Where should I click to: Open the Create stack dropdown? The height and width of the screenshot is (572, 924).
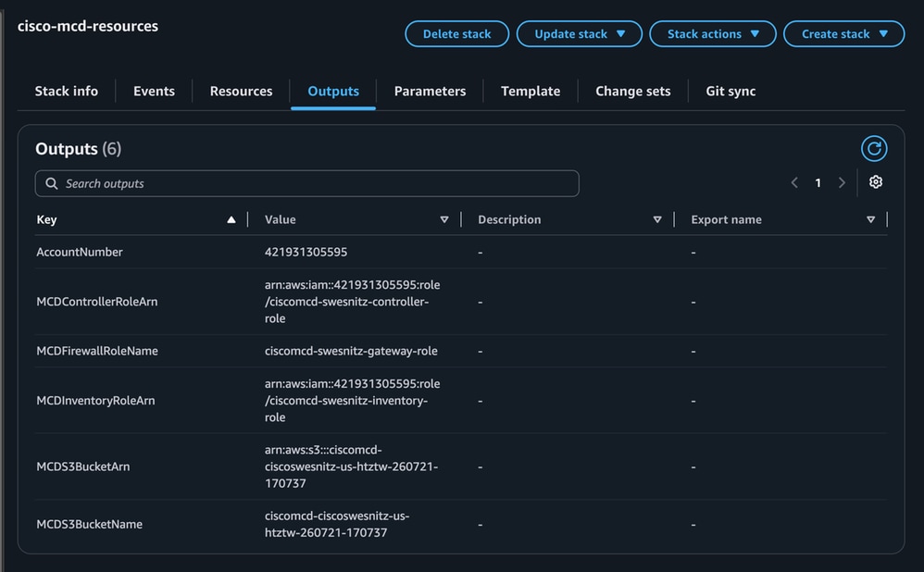tap(843, 34)
